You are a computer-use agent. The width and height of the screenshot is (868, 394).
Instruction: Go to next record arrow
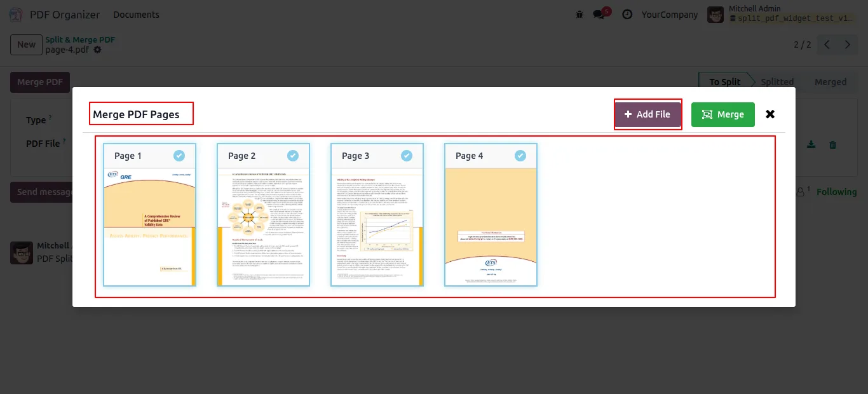pyautogui.click(x=847, y=44)
